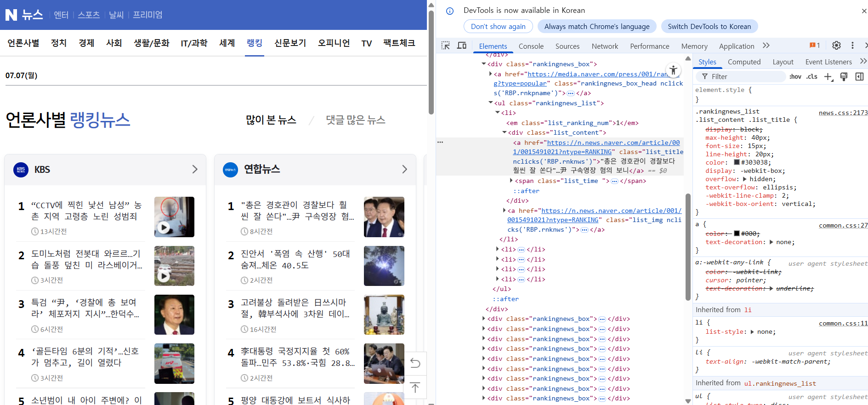Expand text-decoration none value triangle
The width and height of the screenshot is (868, 405).
772,242
